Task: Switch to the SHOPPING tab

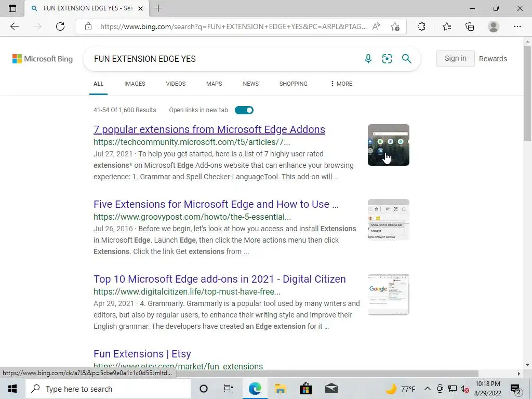Action: point(293,84)
